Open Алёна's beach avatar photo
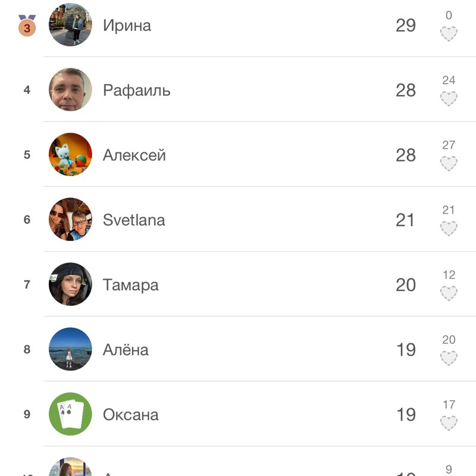The height and width of the screenshot is (476, 476). click(70, 349)
